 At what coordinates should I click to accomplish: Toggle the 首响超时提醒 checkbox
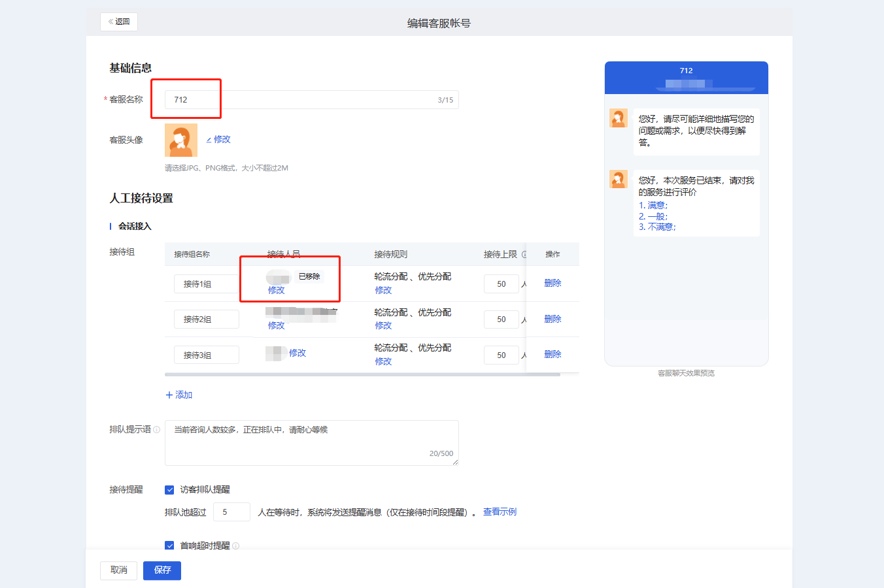coord(169,546)
